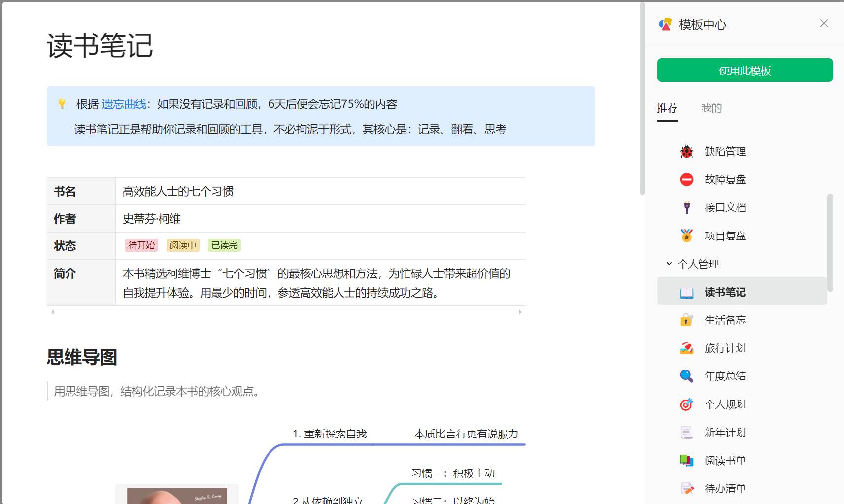Select the 阅读书单 template

coord(742,460)
